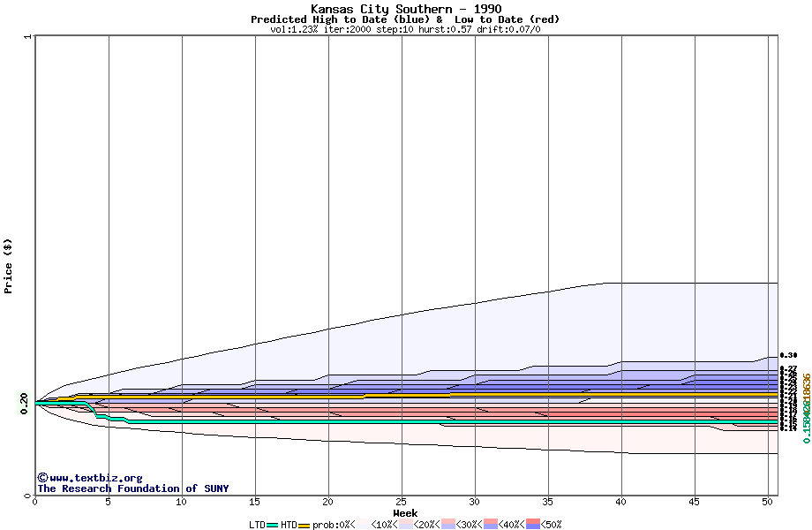Click the chart title 'Kansas City Southern - 1990'
812x530 pixels.
pos(406,9)
